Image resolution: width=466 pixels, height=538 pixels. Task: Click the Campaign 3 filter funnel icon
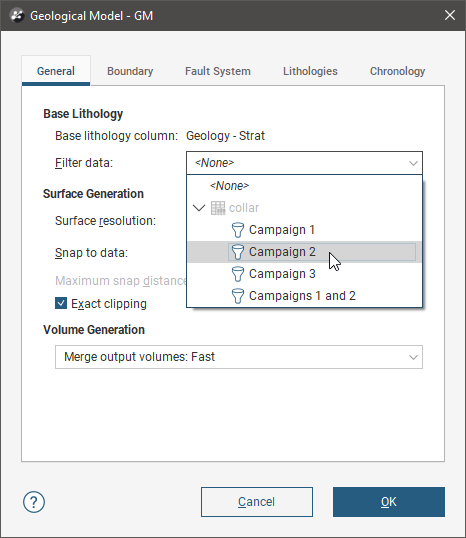pyautogui.click(x=238, y=274)
